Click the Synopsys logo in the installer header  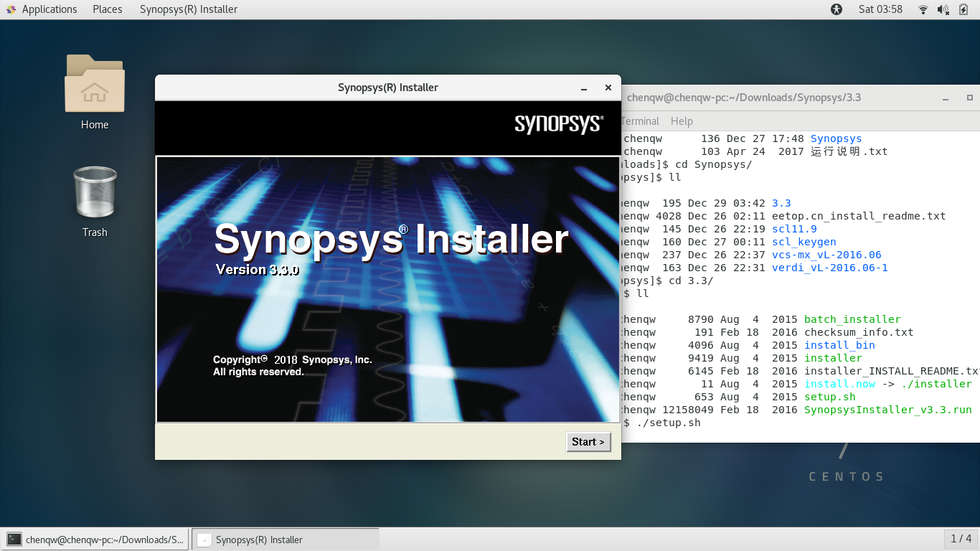pos(559,124)
